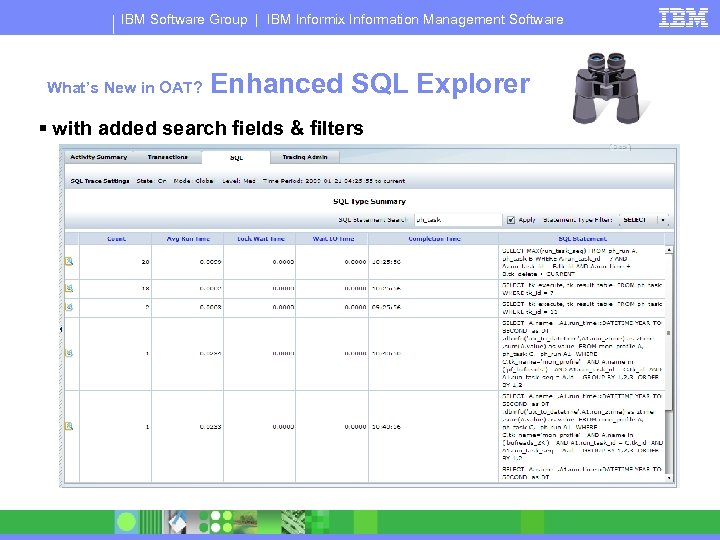Screen dimensions: 720x540
Task: Click the completion time cell 09:25:56
Action: click(433, 307)
